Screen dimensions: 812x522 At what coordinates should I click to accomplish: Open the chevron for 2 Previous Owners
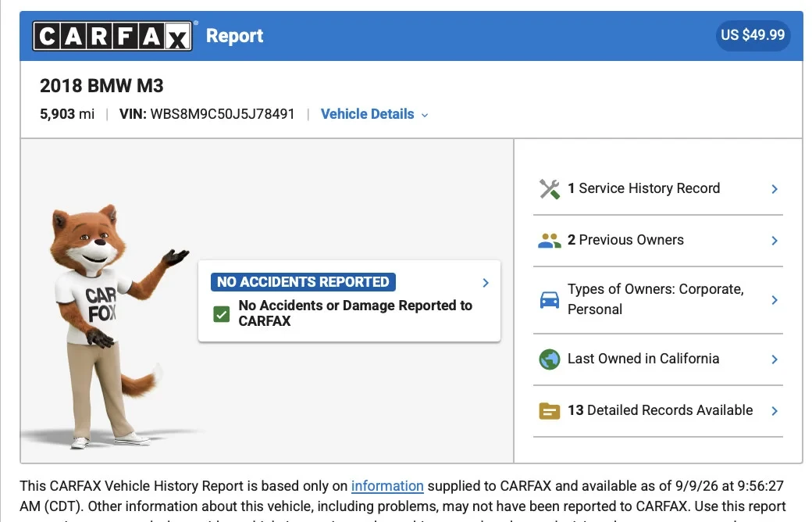[775, 241]
